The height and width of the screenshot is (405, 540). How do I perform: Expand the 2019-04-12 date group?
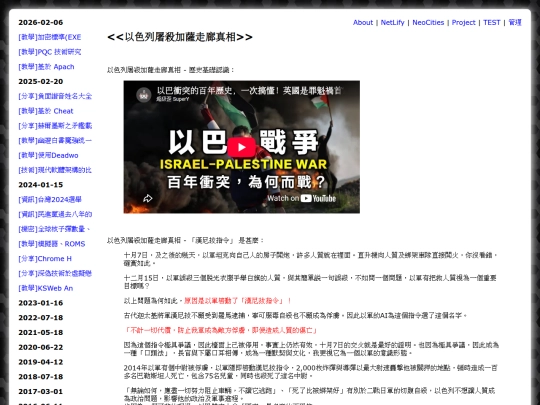coord(41,362)
